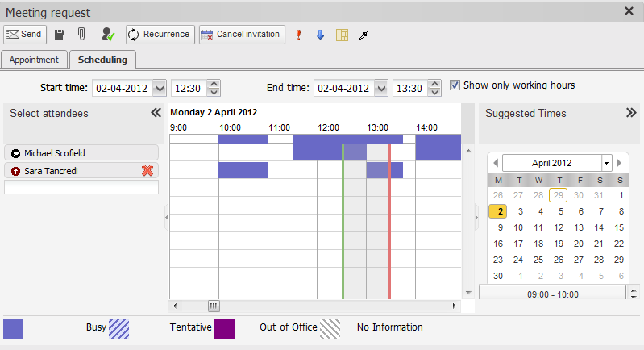Viewport: 644px width, 350px height.
Task: Click the empty attendee name input field
Action: point(81,188)
